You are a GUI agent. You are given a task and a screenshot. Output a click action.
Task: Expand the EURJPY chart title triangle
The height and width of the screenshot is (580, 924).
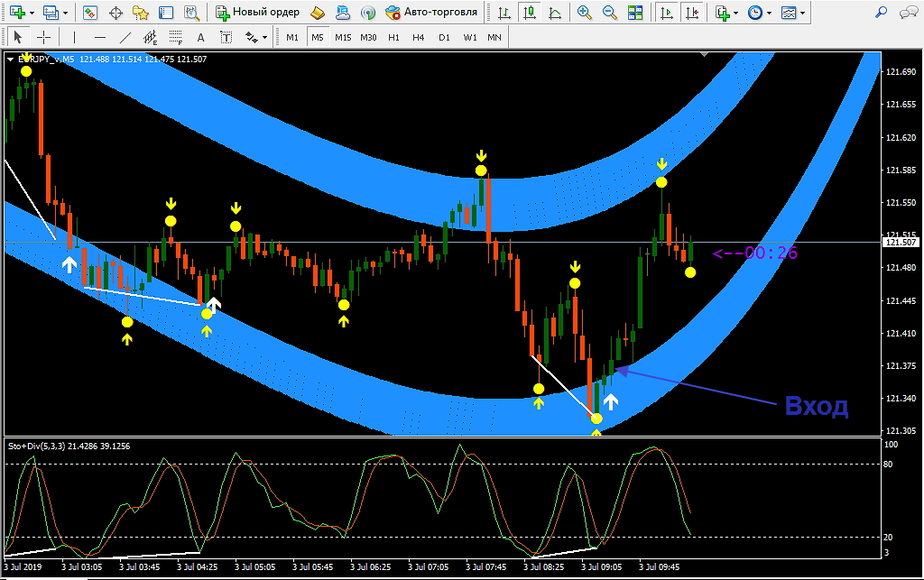[x=11, y=59]
